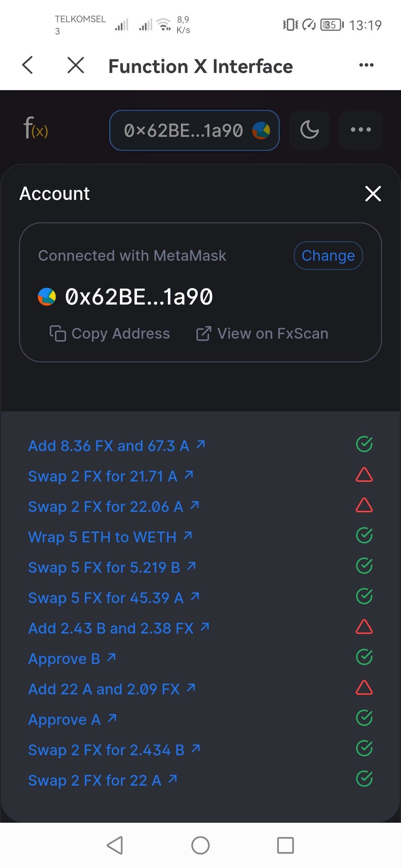Click success checkmark for Swap 5.219 B
This screenshot has height=868, width=401.
point(364,566)
